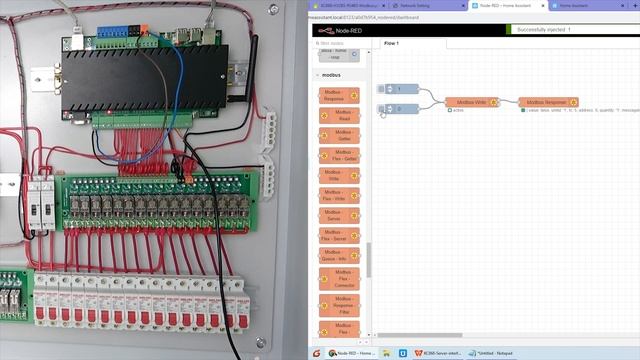Click the "active" status under Modbus Write
This screenshot has height=360, width=640.
click(456, 110)
